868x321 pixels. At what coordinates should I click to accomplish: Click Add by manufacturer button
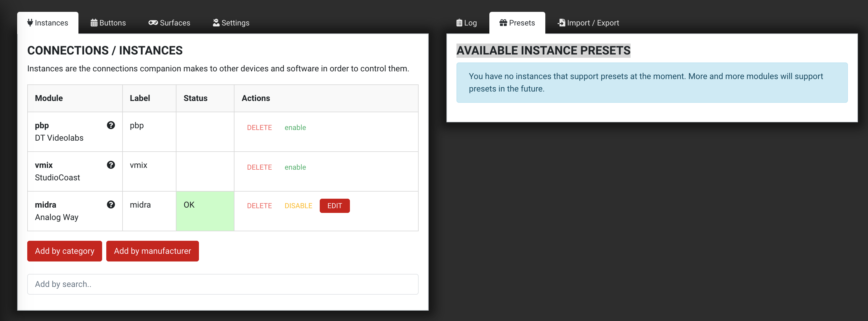[153, 251]
